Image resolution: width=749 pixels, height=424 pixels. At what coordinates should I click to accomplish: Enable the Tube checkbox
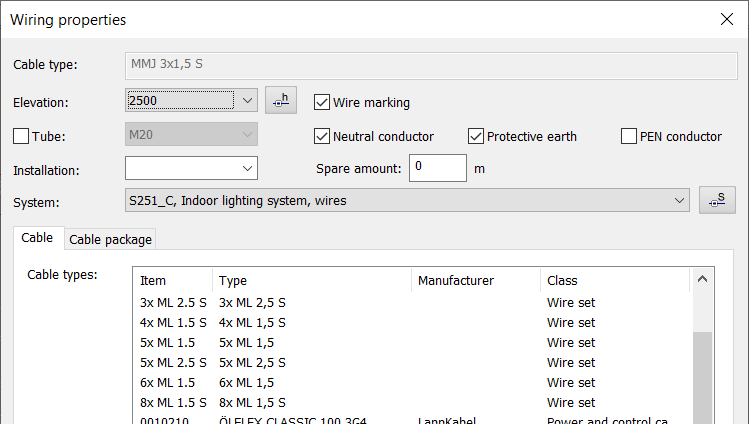(21, 137)
